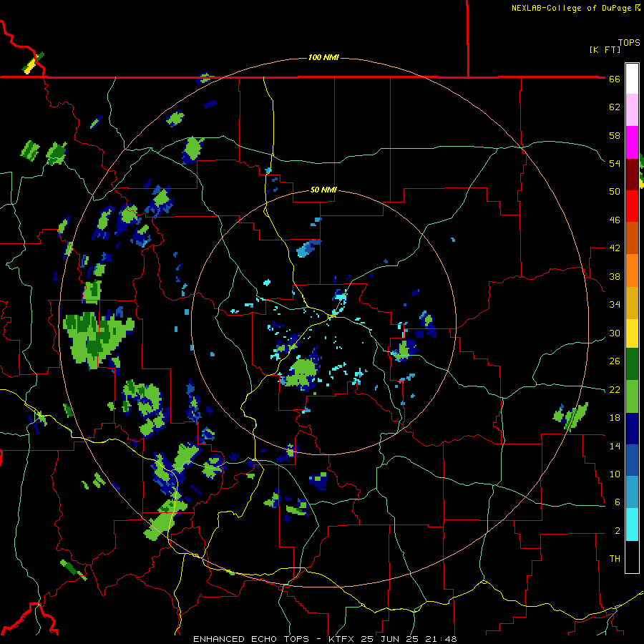This screenshot has height=644, width=644.
Task: Click the "TH" legend label
Action: 615,559
